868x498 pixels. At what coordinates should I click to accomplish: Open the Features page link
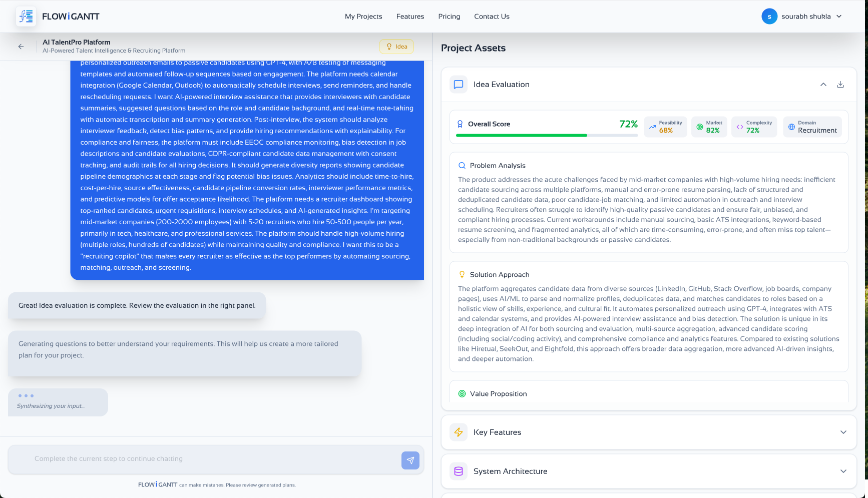coord(410,17)
